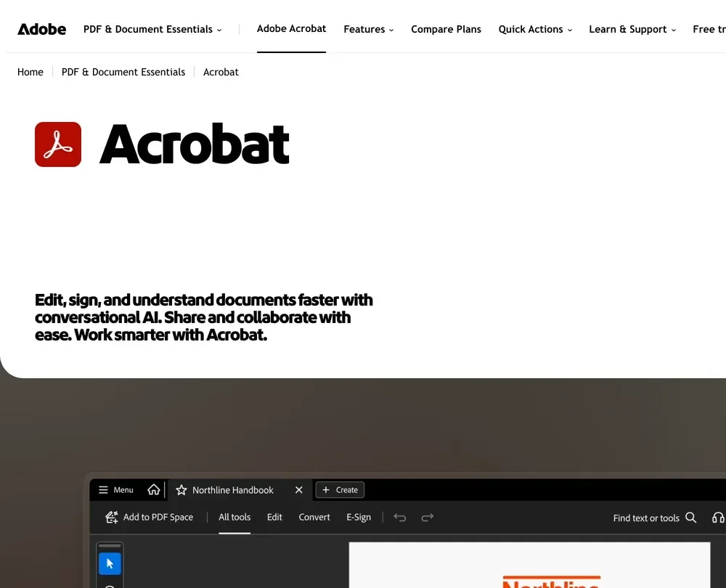Click the Create button in Acrobat
The width and height of the screenshot is (726, 588).
(340, 490)
